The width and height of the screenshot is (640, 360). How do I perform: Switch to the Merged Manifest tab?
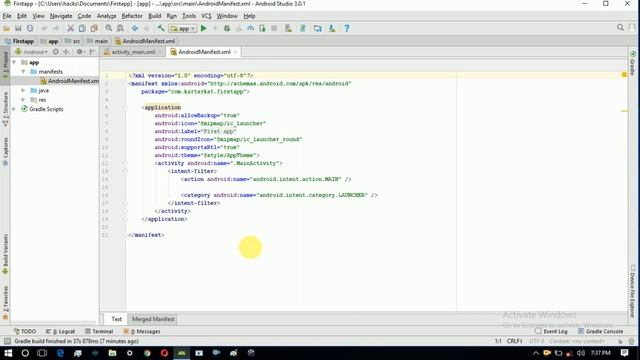153,319
